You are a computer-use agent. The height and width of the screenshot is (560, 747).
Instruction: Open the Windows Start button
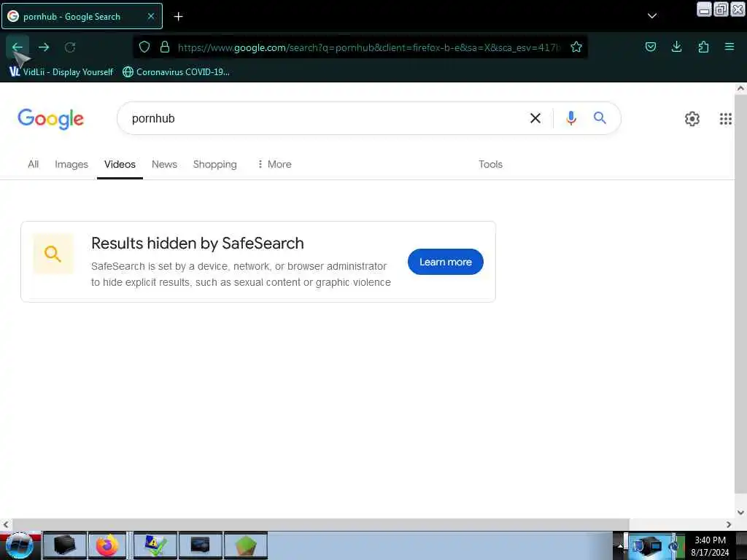(19, 545)
